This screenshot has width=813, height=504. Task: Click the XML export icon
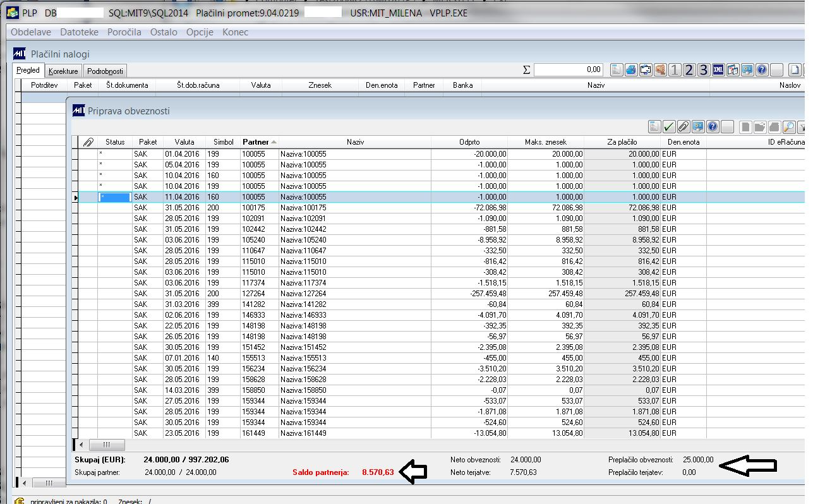click(718, 70)
